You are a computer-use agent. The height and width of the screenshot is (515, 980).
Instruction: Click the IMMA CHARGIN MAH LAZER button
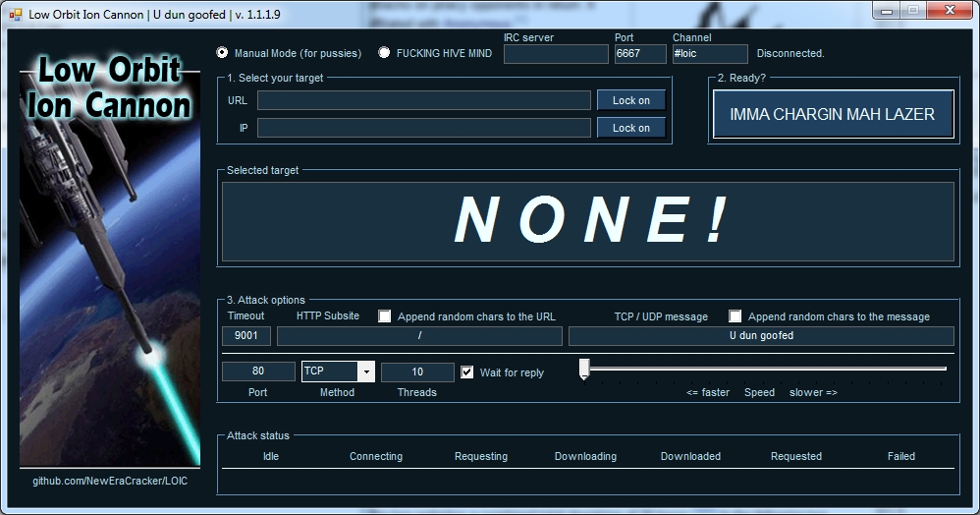[x=833, y=114]
